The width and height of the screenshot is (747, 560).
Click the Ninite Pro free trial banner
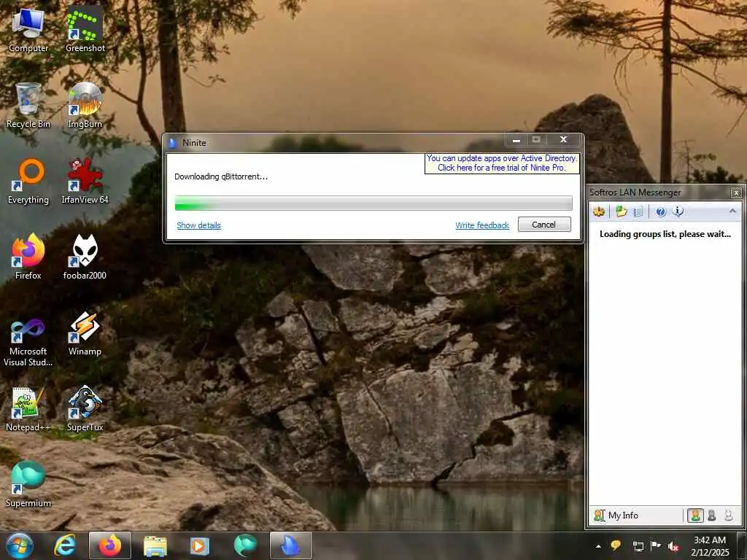[502, 163]
